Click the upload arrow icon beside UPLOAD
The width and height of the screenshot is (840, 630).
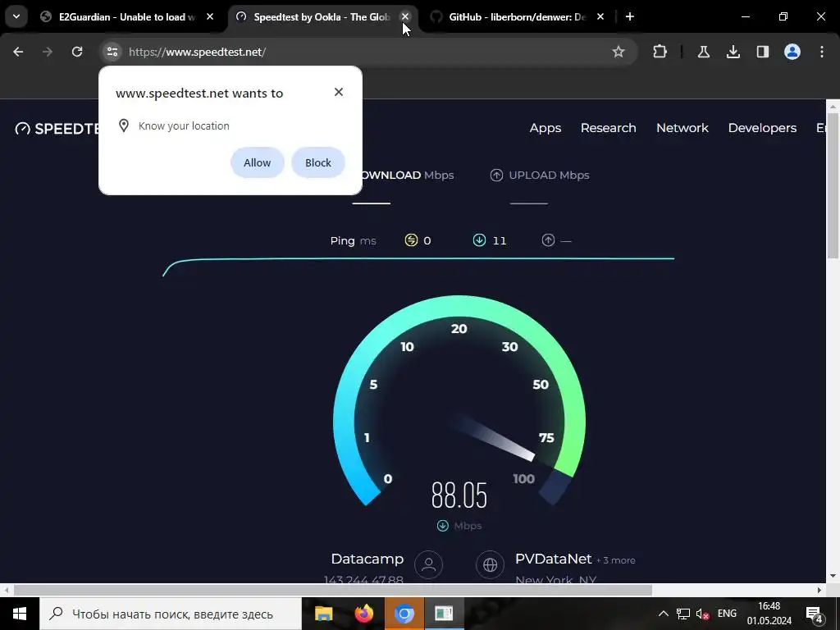point(496,176)
